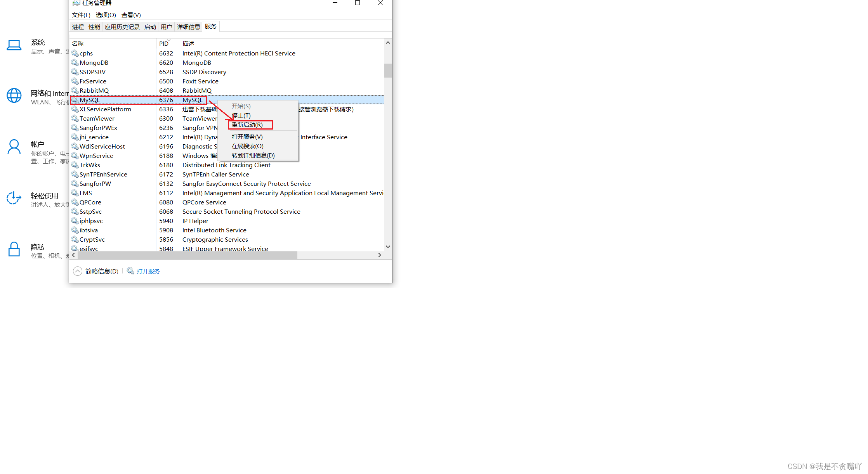
Task: Collapse to 简略信息(D) view
Action: tap(96, 271)
